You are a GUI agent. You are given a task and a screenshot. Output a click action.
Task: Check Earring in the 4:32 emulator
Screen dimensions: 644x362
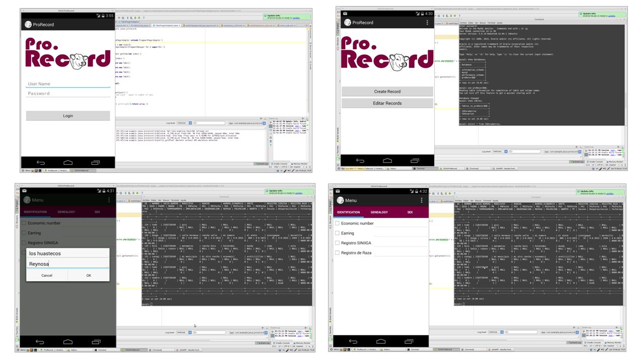[338, 233]
